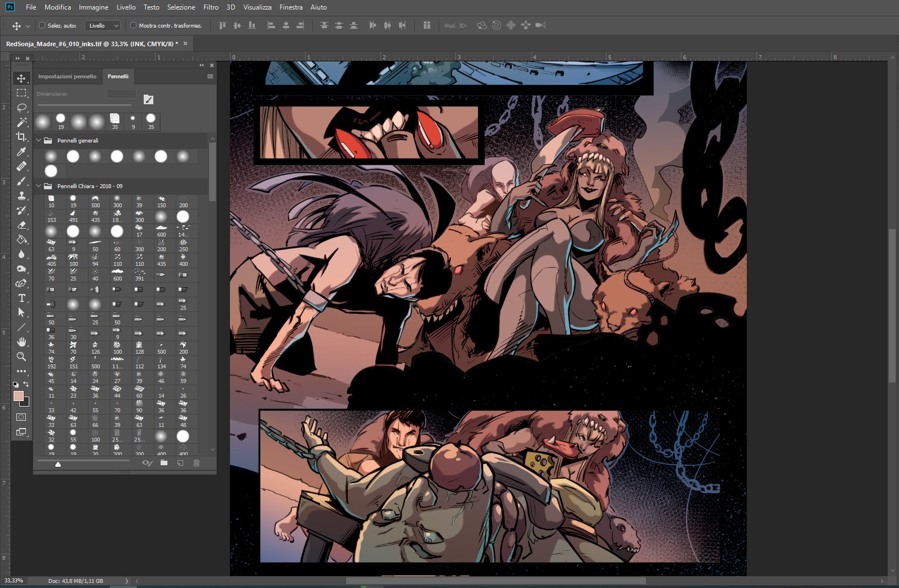
Task: Select the Line tool
Action: tap(21, 327)
